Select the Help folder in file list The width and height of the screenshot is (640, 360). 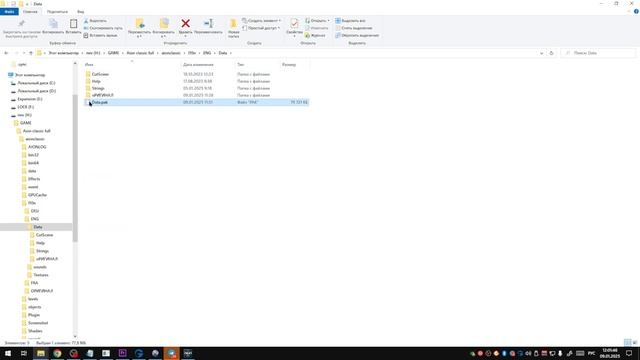[x=96, y=81]
